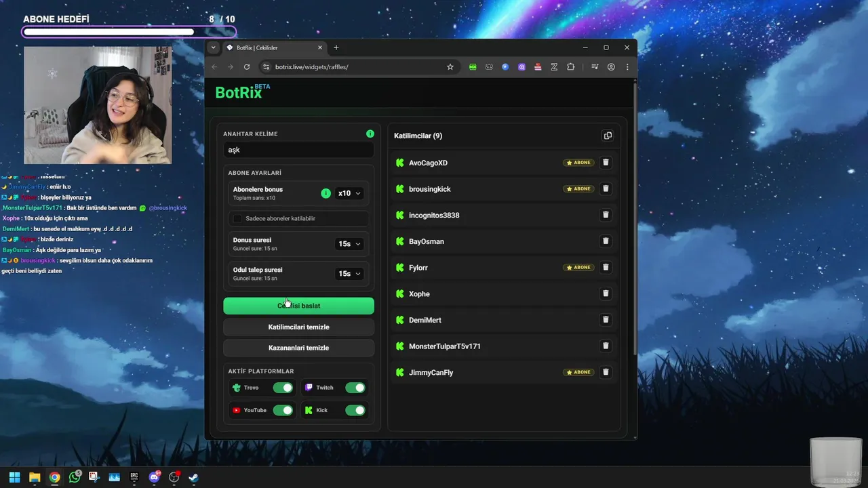Click the BotRix logo
The width and height of the screenshot is (868, 488).
(242, 92)
